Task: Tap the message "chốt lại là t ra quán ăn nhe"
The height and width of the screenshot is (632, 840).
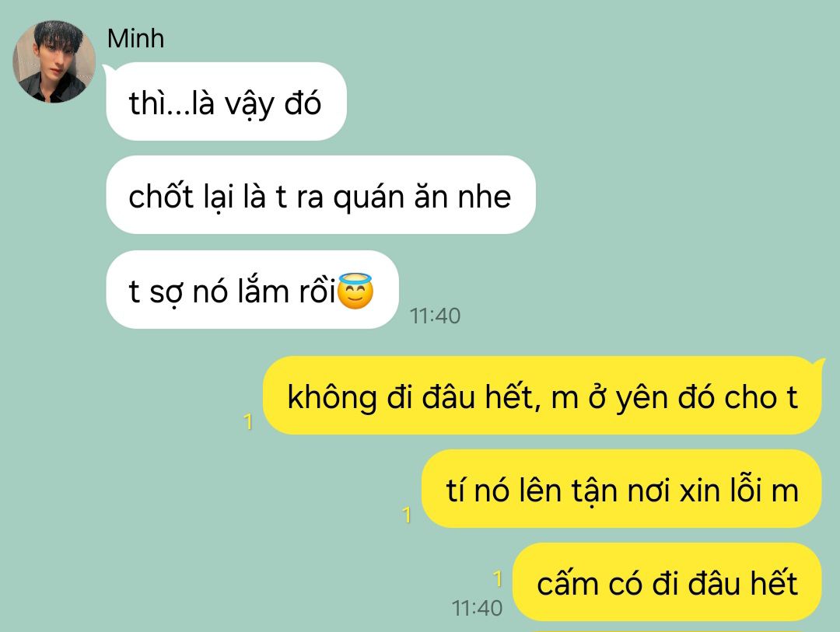Action: 321,195
